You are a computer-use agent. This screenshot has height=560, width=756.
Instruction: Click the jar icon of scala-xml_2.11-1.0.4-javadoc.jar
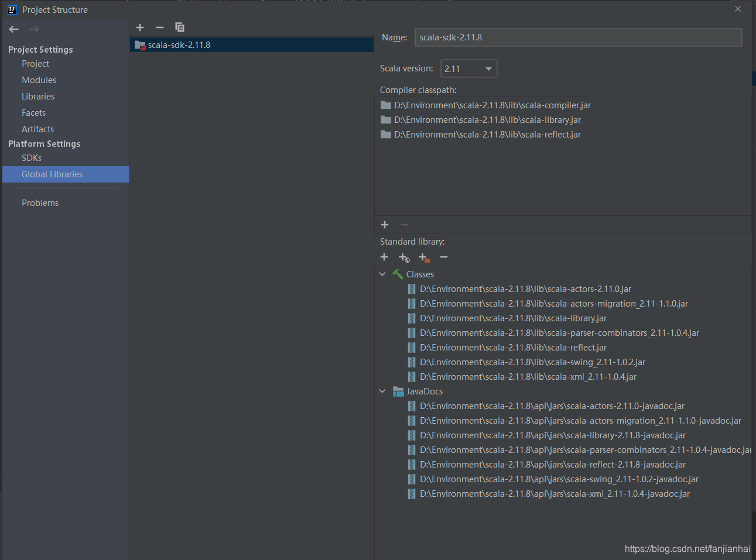[412, 494]
